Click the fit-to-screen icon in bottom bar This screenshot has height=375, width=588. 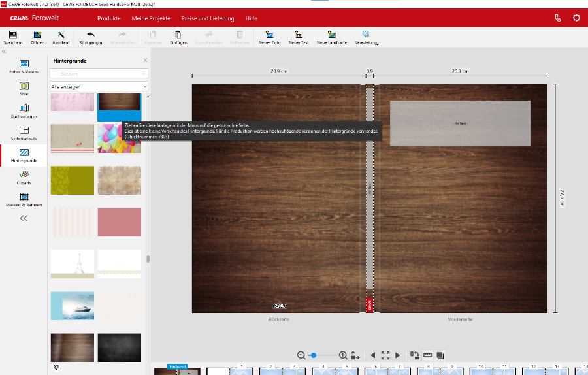coord(385,355)
